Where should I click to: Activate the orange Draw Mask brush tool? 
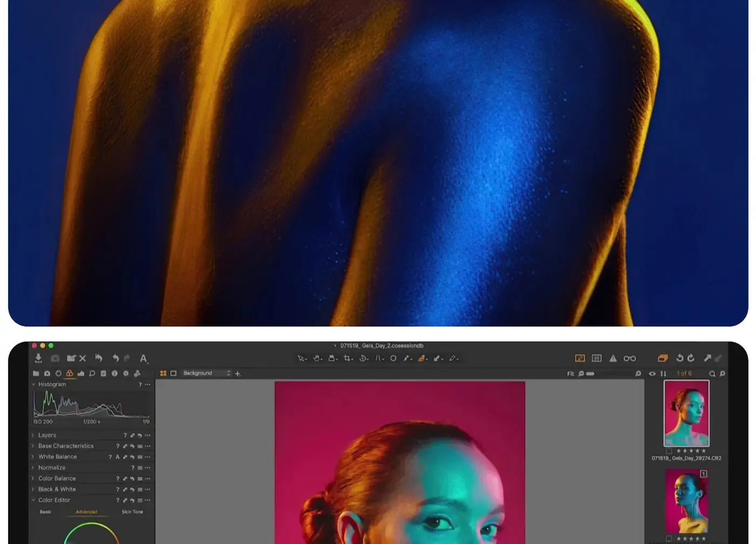coord(422,358)
